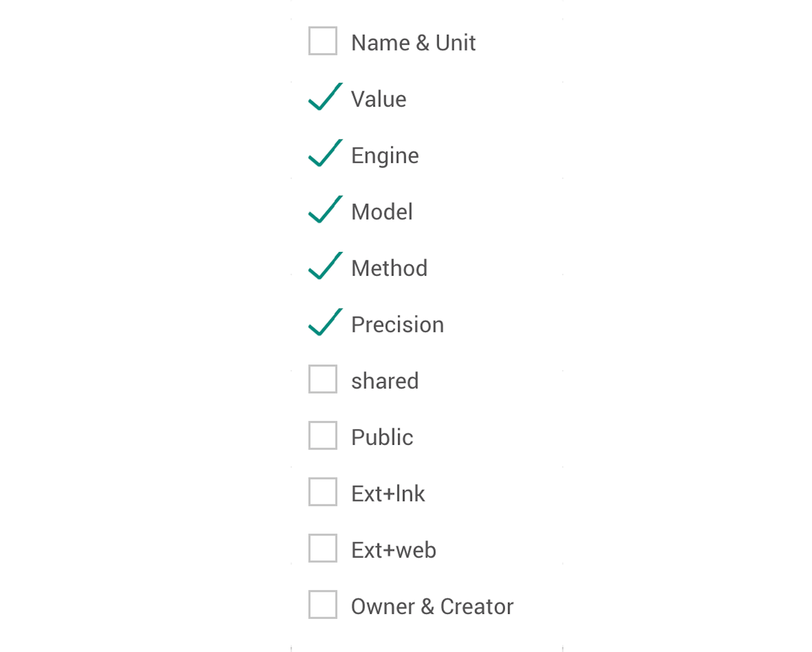Enable the Ext+lnk option
Image resolution: width=812 pixels, height=652 pixels.
point(322,492)
